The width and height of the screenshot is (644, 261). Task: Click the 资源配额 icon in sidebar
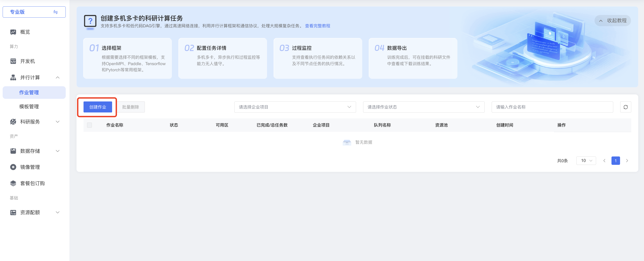(x=13, y=212)
